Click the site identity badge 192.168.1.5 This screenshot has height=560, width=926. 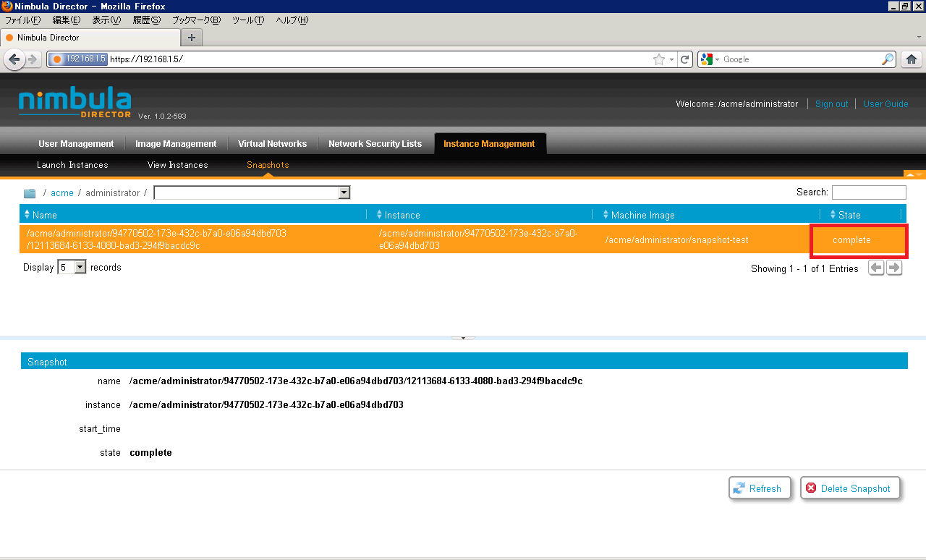pyautogui.click(x=78, y=59)
